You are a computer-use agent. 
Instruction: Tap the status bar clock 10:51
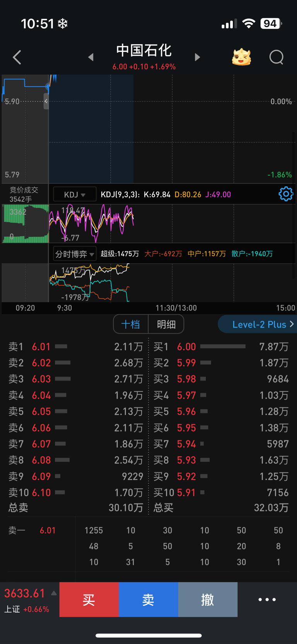point(38,24)
